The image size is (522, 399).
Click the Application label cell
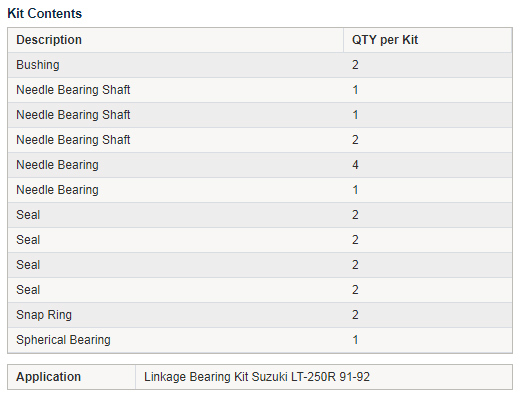(72, 377)
